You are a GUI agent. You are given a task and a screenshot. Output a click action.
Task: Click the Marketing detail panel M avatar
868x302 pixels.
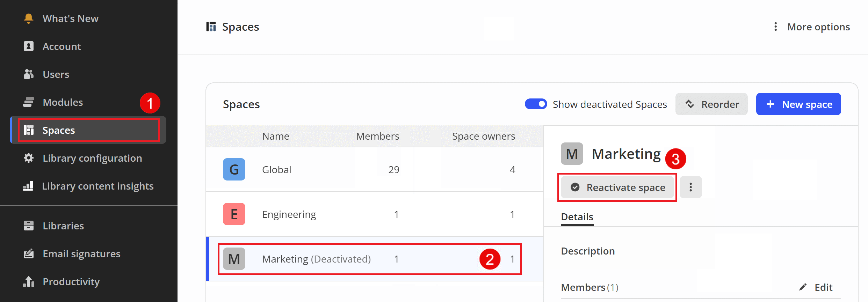pos(572,154)
